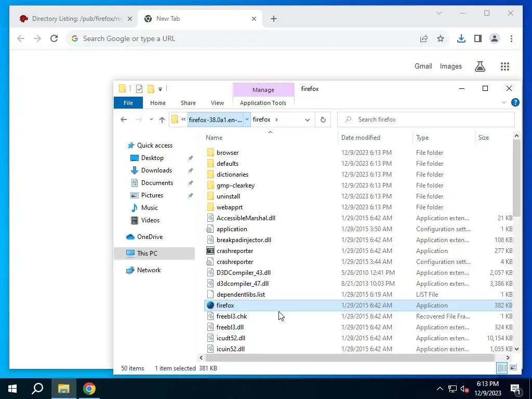Go up one folder level
Screen dimensions: 532x399
(162, 119)
